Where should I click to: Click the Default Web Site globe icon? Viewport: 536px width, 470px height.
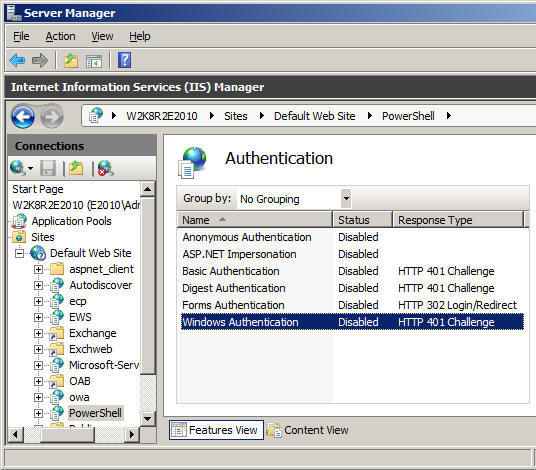click(x=38, y=253)
